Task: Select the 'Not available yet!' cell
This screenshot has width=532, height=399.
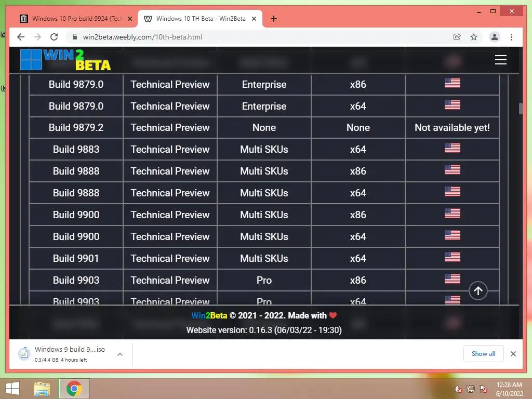Action: 452,128
